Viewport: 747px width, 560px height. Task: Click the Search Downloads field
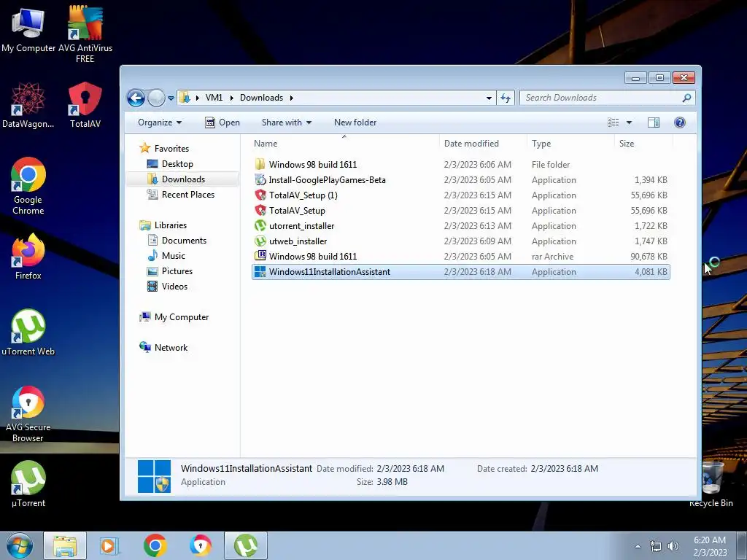click(608, 98)
